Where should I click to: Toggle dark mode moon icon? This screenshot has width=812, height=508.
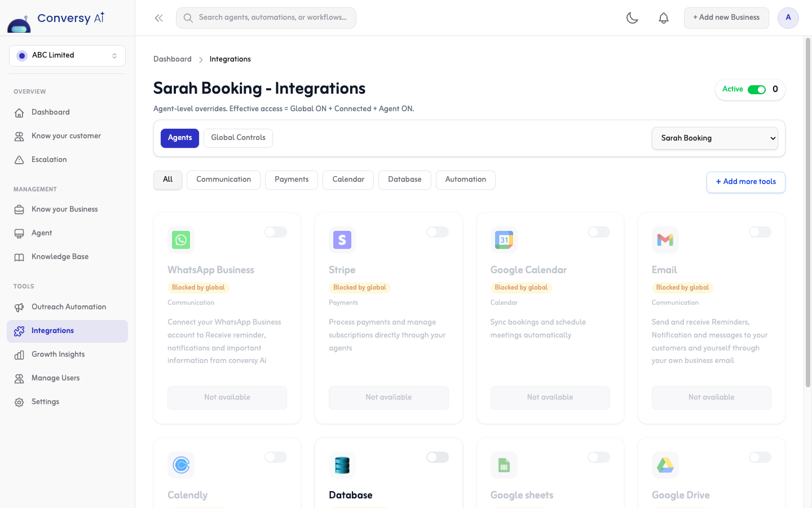[x=632, y=18]
